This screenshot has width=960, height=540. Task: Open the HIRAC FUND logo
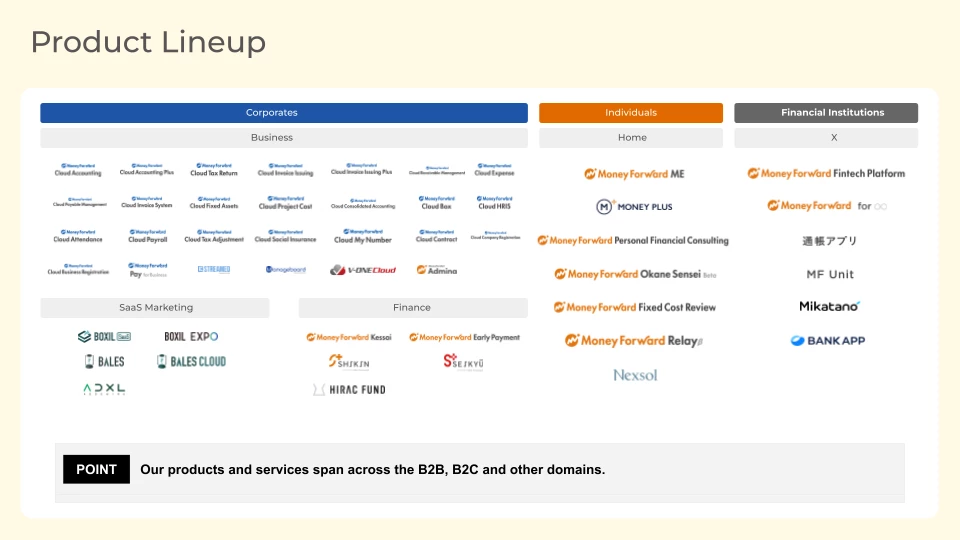(x=349, y=389)
